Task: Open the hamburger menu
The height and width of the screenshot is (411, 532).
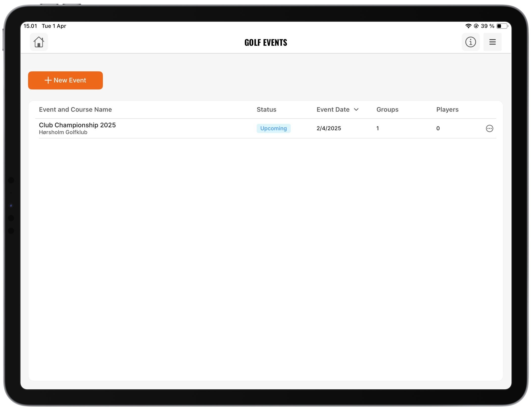Action: coord(492,42)
